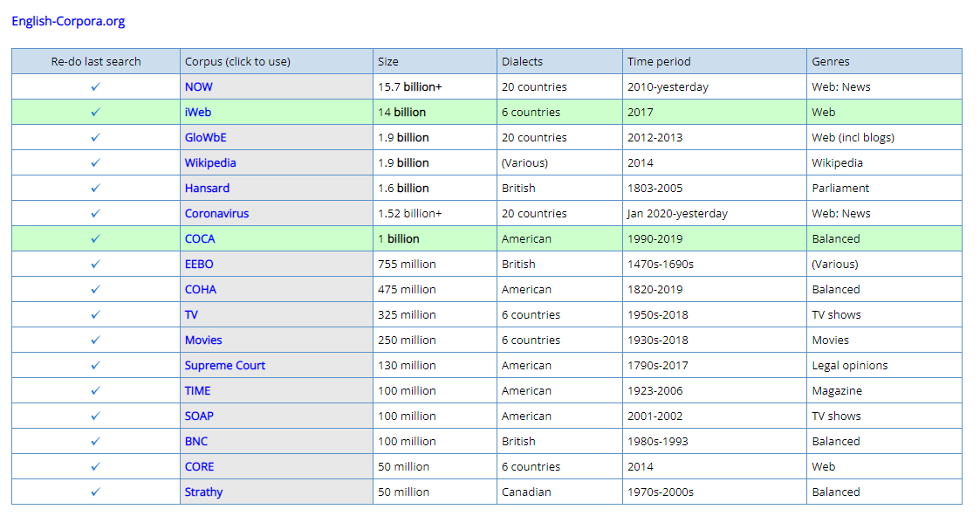Click the checkmark in the SOAP row

(x=96, y=416)
